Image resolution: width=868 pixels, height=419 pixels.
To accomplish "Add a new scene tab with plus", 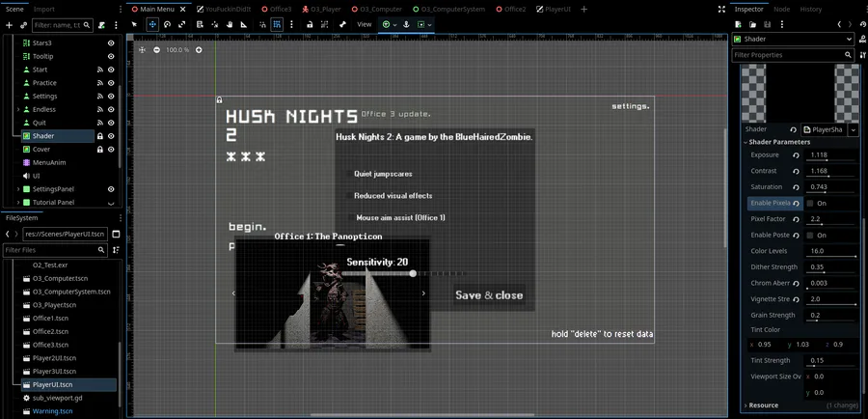I will pos(584,9).
